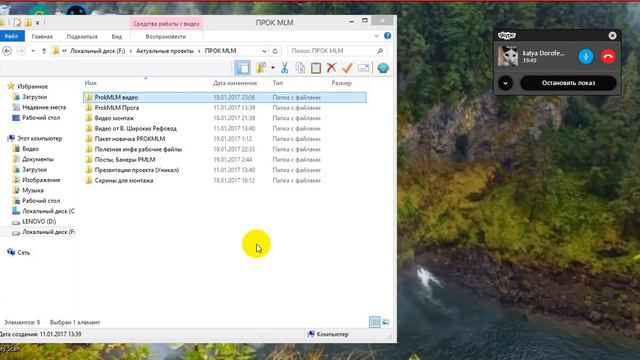640x360 pixels.
Task: Click the orange checkmark Properties icon
Action: click(x=347, y=68)
